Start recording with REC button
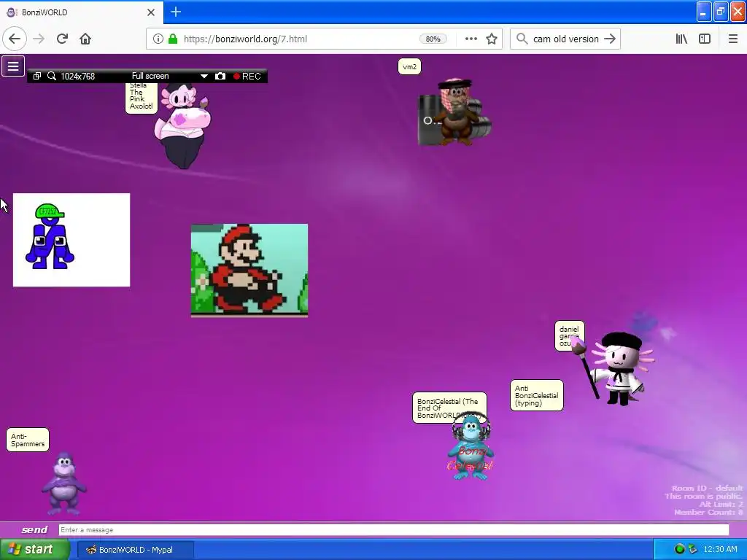 pyautogui.click(x=247, y=76)
